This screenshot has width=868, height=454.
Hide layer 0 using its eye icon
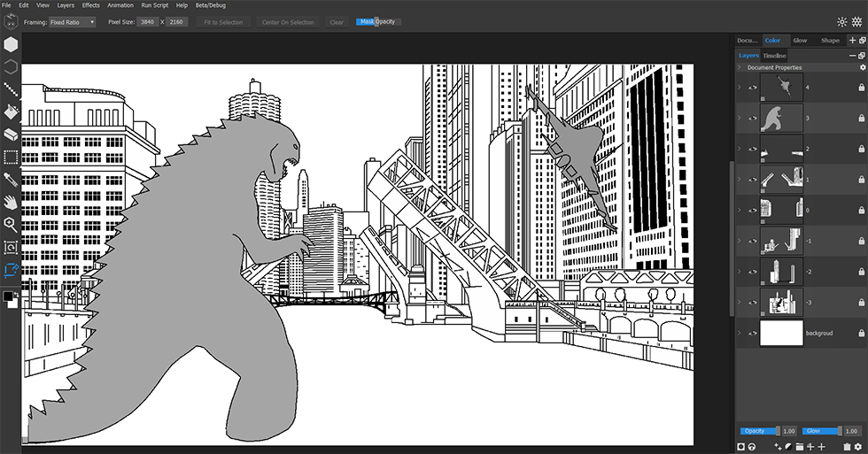click(x=752, y=210)
